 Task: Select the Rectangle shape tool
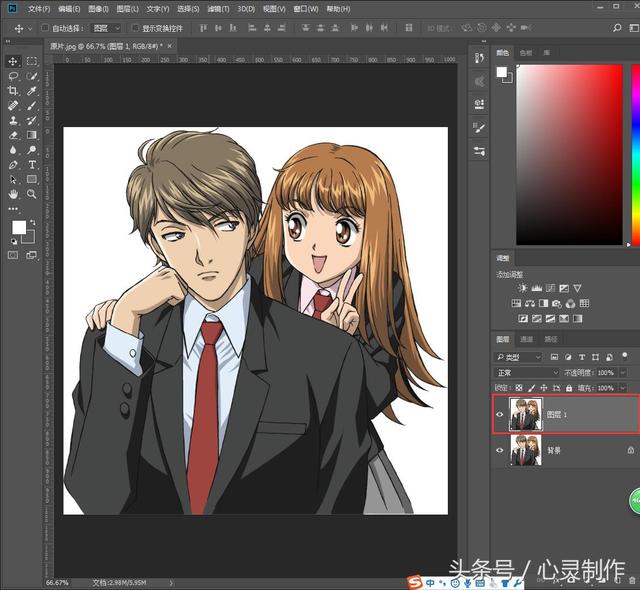(31, 179)
